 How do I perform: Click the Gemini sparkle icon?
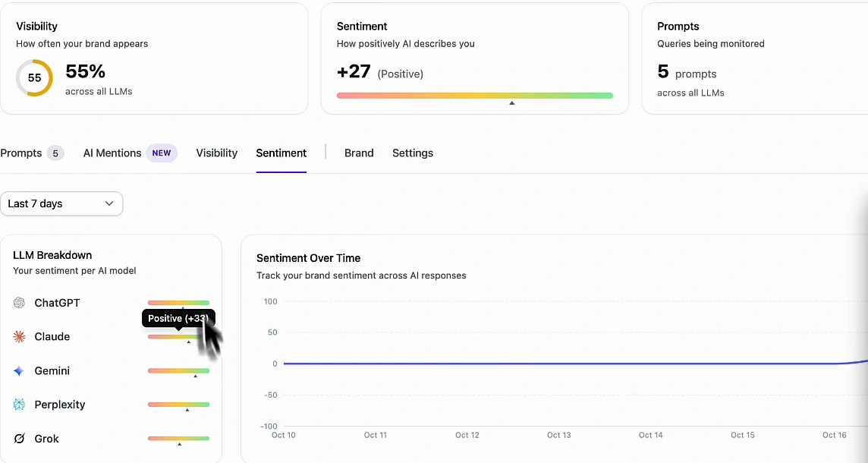pyautogui.click(x=19, y=371)
